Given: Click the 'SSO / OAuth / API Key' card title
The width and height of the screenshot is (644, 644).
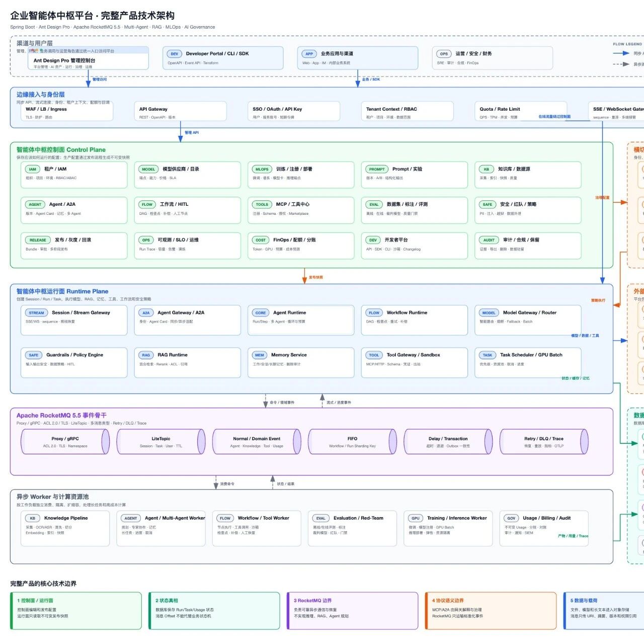Looking at the screenshot, I should pyautogui.click(x=277, y=109).
